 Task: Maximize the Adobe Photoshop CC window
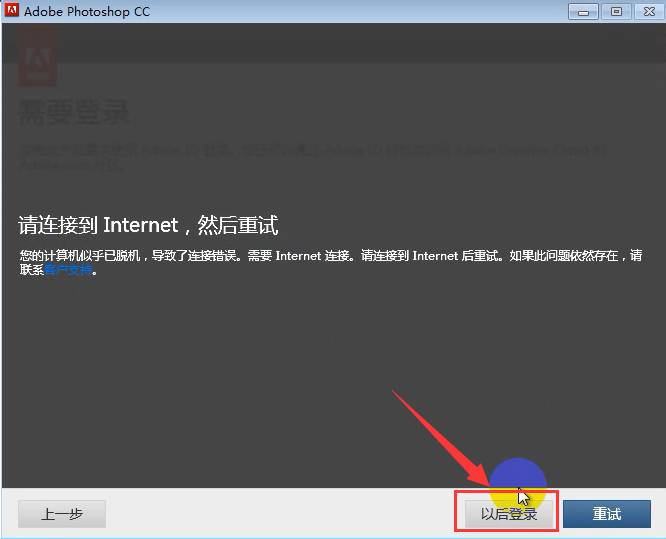[616, 11]
